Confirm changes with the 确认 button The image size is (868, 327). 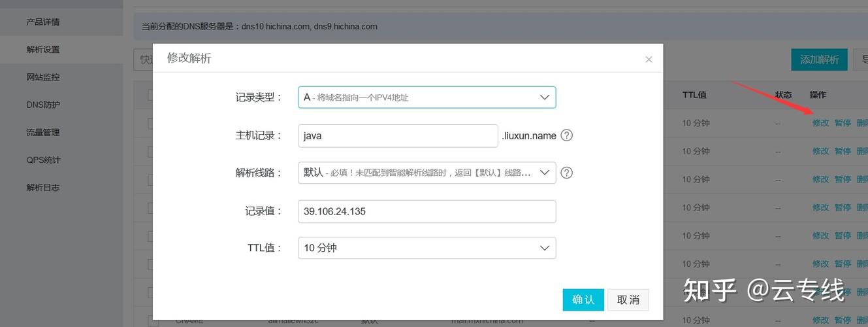coord(583,300)
